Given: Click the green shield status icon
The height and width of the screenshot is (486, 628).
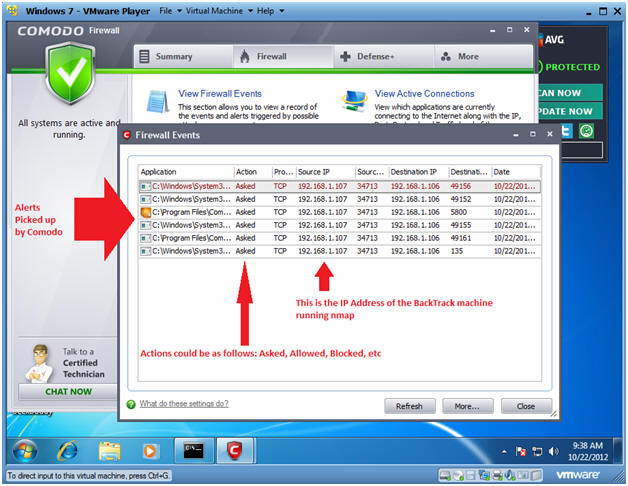Looking at the screenshot, I should pyautogui.click(x=71, y=73).
